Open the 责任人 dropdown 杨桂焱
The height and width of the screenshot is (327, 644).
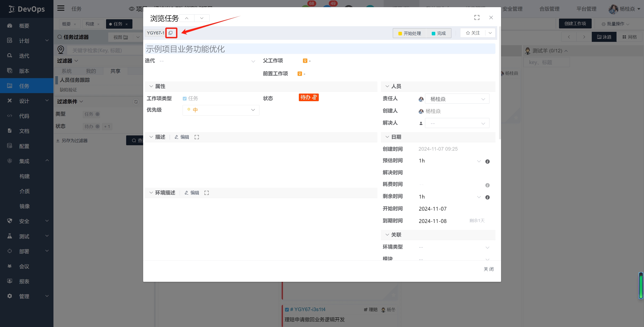pos(457,99)
